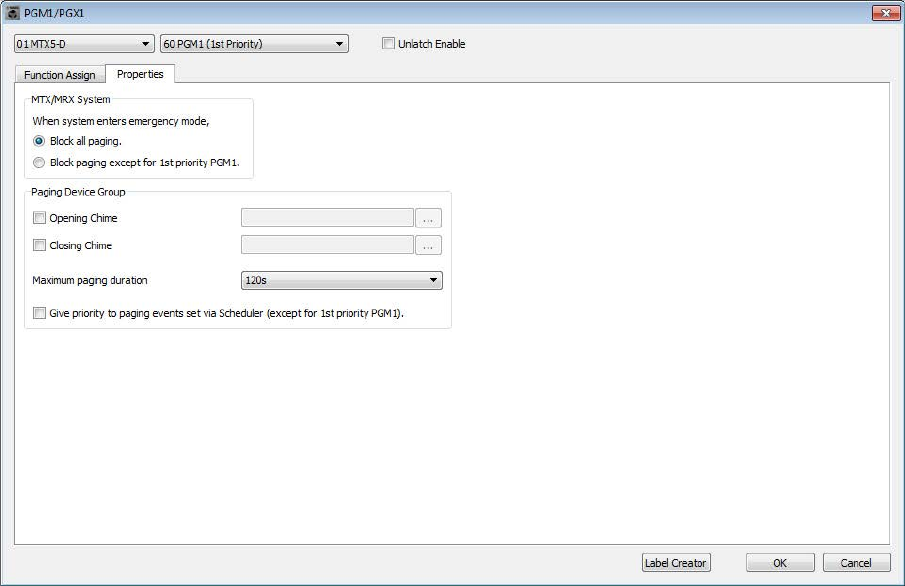Click the Cancel button

click(x=857, y=562)
